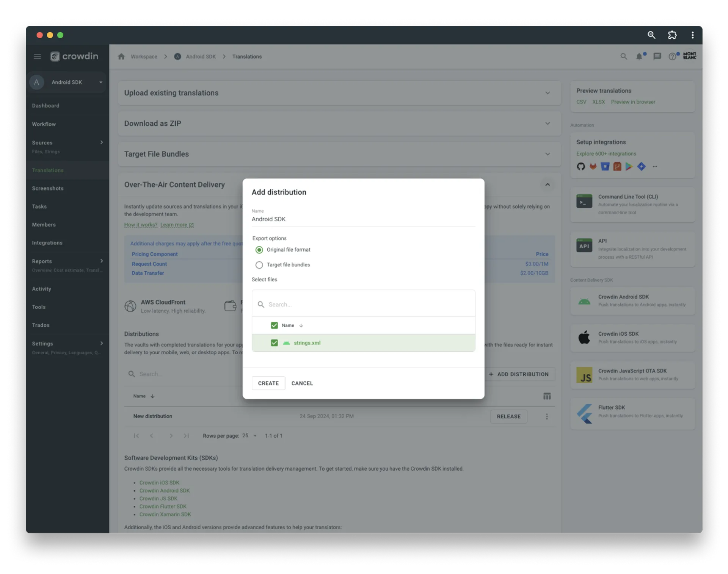Click the CANCEL button

(x=302, y=383)
